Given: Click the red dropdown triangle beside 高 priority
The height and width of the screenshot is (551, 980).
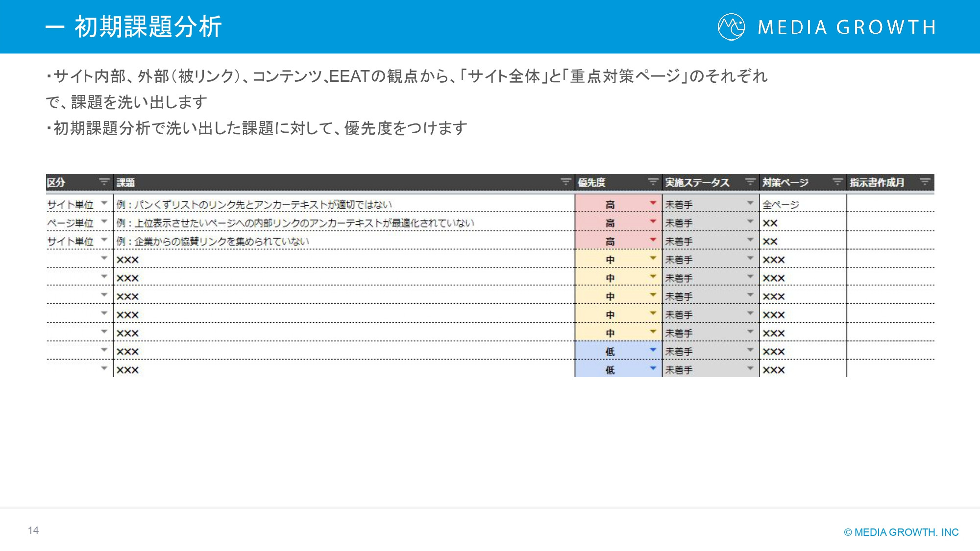Looking at the screenshot, I should pyautogui.click(x=653, y=203).
